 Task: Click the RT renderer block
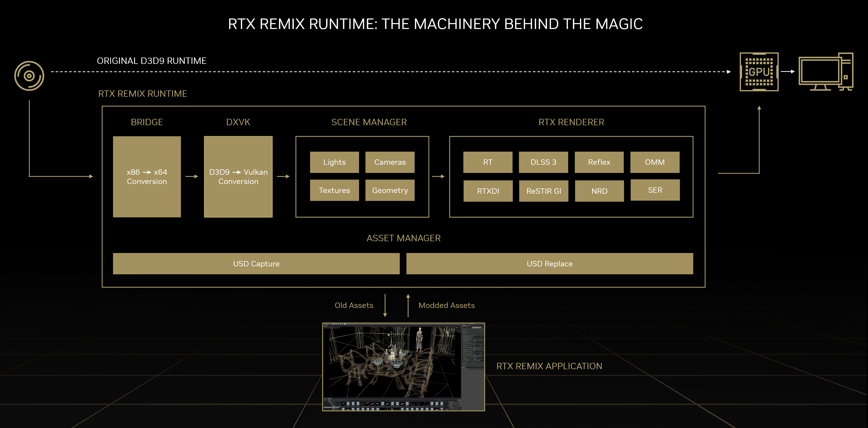[x=488, y=162]
